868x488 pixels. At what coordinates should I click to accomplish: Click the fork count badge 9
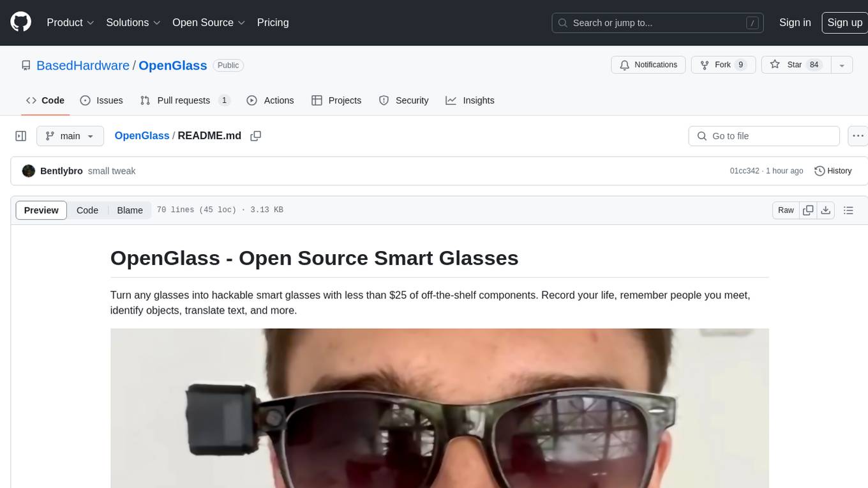tap(740, 65)
